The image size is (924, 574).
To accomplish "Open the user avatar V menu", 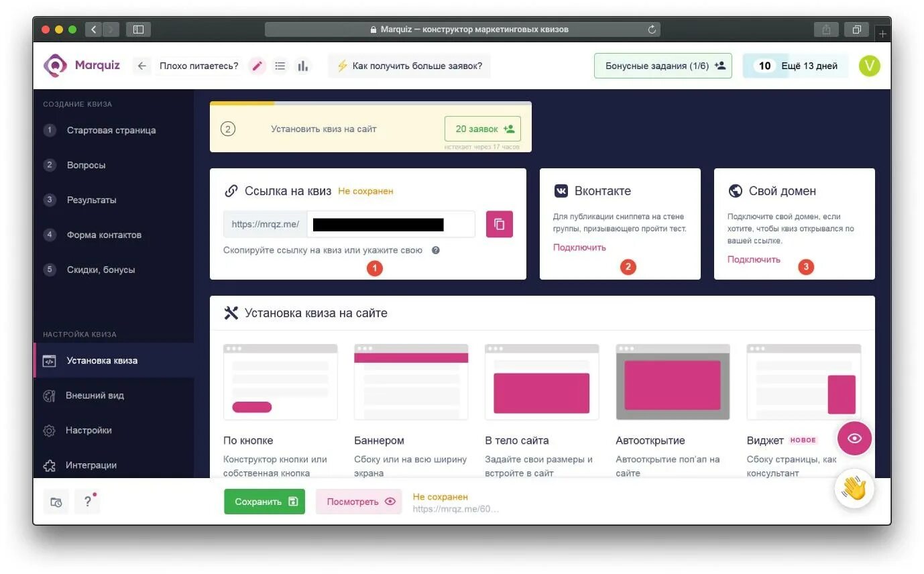I will pos(869,66).
